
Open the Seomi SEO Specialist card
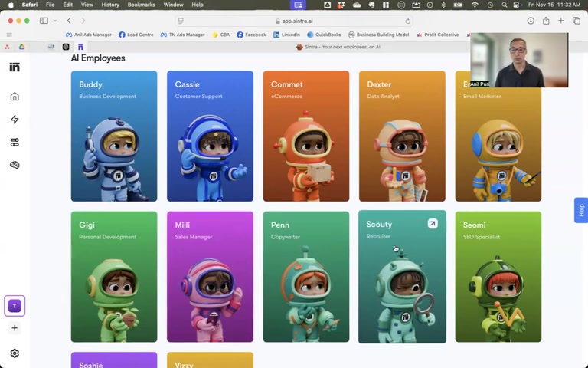pos(498,277)
